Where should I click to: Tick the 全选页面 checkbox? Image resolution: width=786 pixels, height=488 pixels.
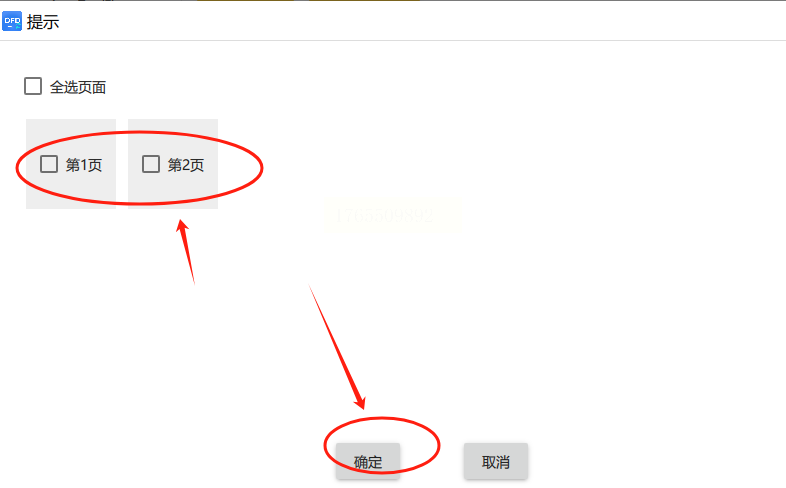tap(33, 86)
